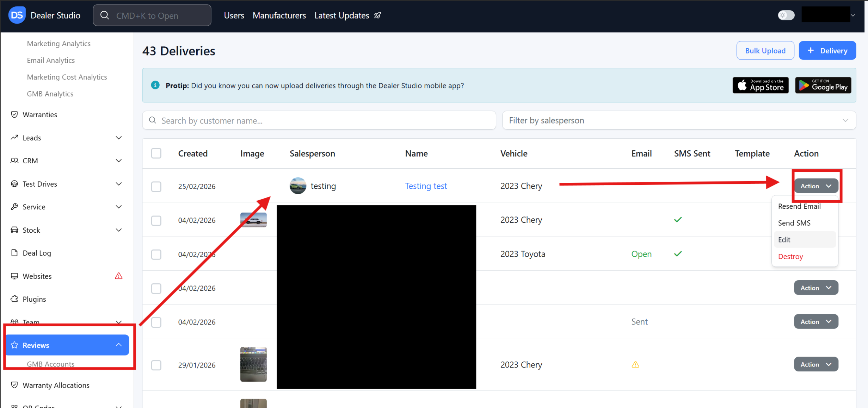
Task: Toggle the light/dark theme switch
Action: [786, 15]
